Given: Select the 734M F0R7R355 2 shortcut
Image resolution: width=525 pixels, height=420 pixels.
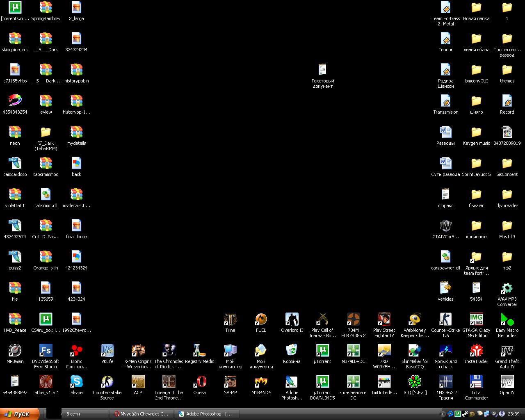Looking at the screenshot, I should coord(353,319).
